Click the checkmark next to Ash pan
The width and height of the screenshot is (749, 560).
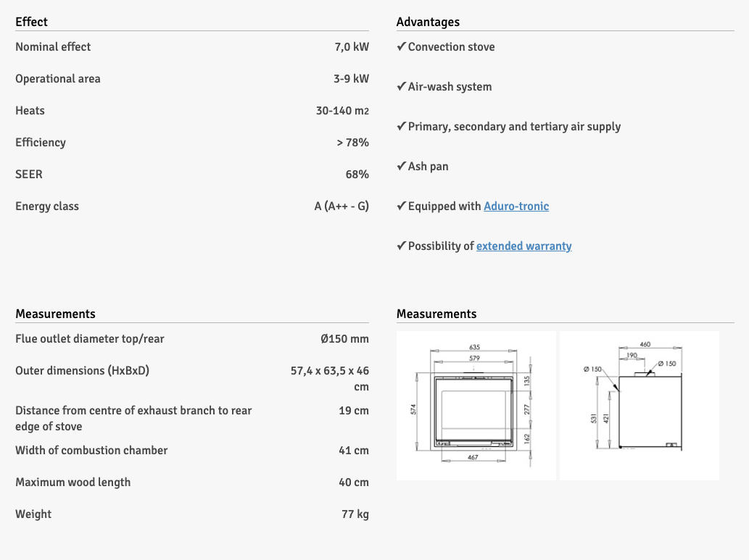(x=401, y=167)
